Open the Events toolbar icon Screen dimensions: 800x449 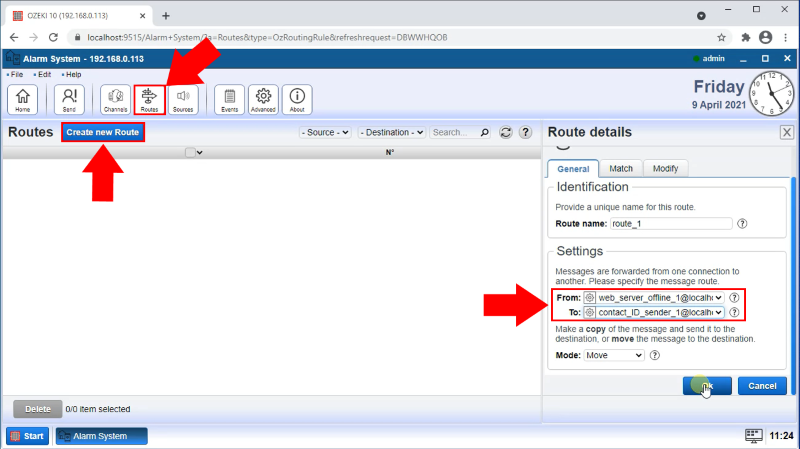click(x=230, y=99)
